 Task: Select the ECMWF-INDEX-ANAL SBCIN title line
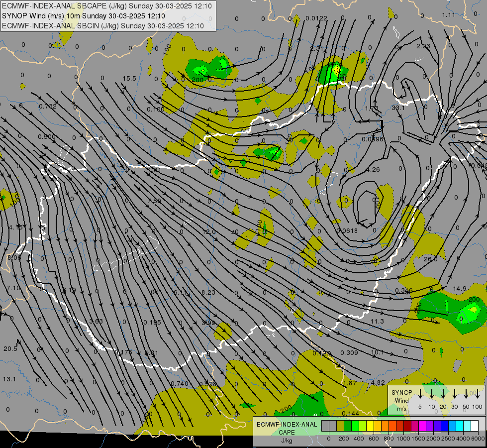coord(103,26)
